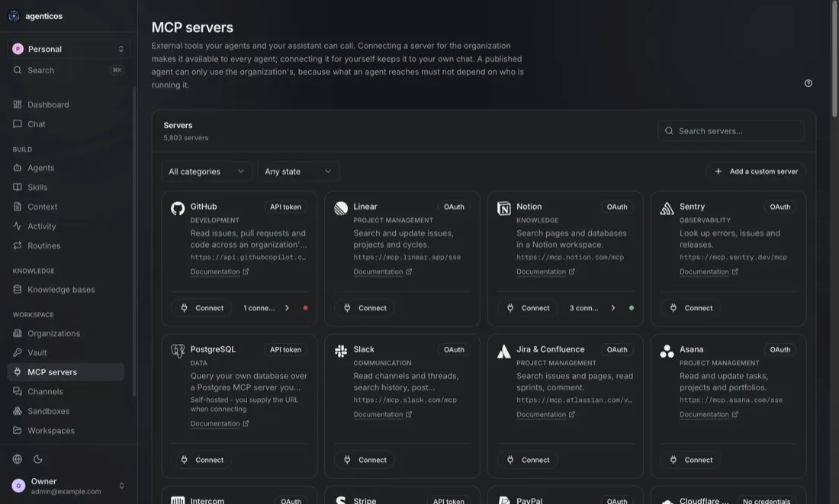Open the Vault page
This screenshot has height=504, width=839.
(x=66, y=352)
